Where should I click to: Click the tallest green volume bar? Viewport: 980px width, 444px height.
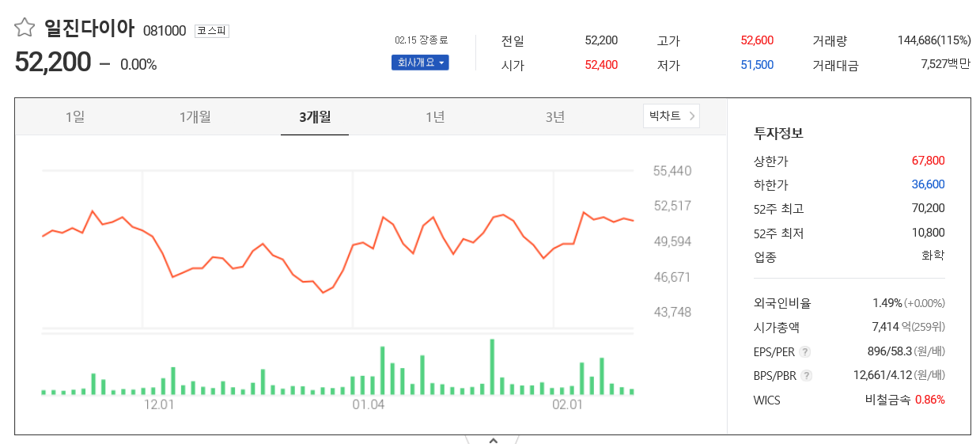tap(492, 366)
